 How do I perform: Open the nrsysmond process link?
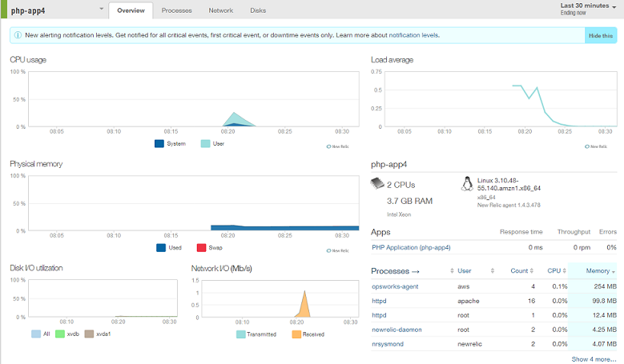tap(387, 344)
